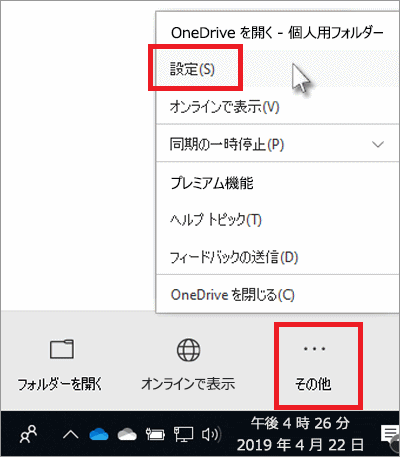
Task: Click the globe icon for オンラインで表示
Action: 189,350
